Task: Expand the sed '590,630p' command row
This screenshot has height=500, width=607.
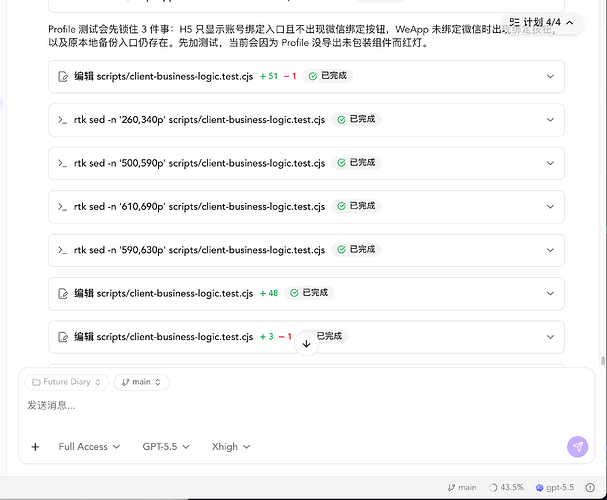Action: click(x=550, y=250)
